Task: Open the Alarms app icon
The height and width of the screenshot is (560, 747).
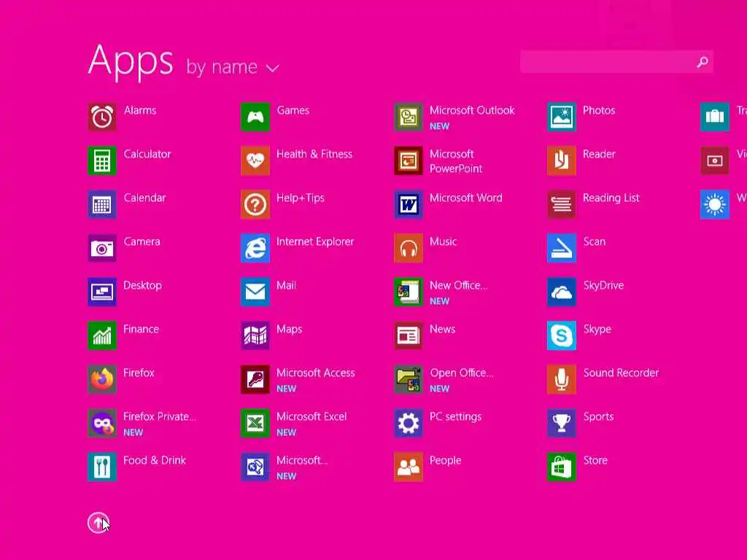Action: (x=102, y=117)
